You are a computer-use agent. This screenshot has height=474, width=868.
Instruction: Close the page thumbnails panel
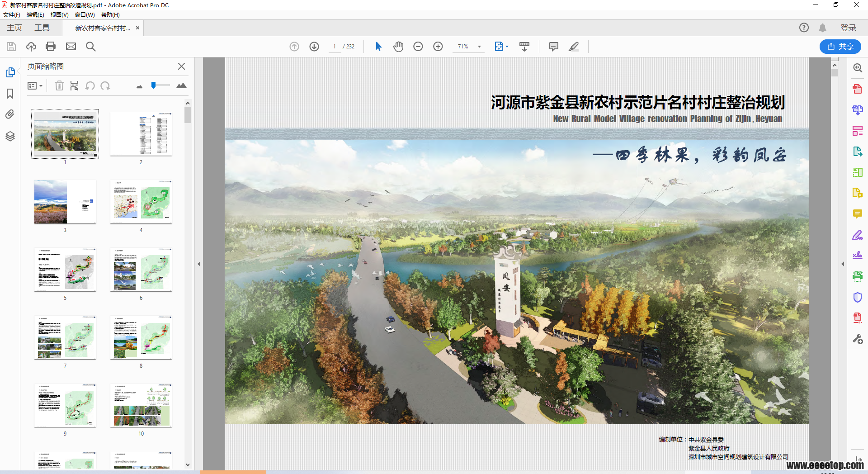181,66
